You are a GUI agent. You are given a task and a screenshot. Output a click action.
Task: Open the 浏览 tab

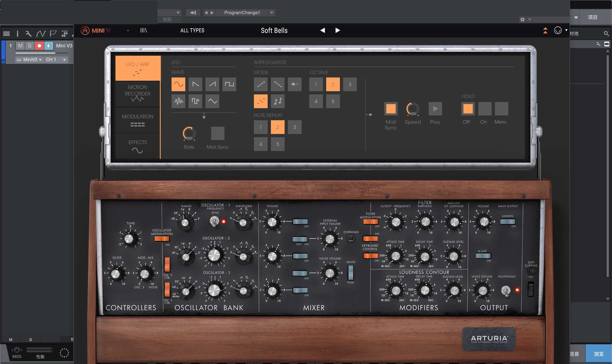[598, 354]
